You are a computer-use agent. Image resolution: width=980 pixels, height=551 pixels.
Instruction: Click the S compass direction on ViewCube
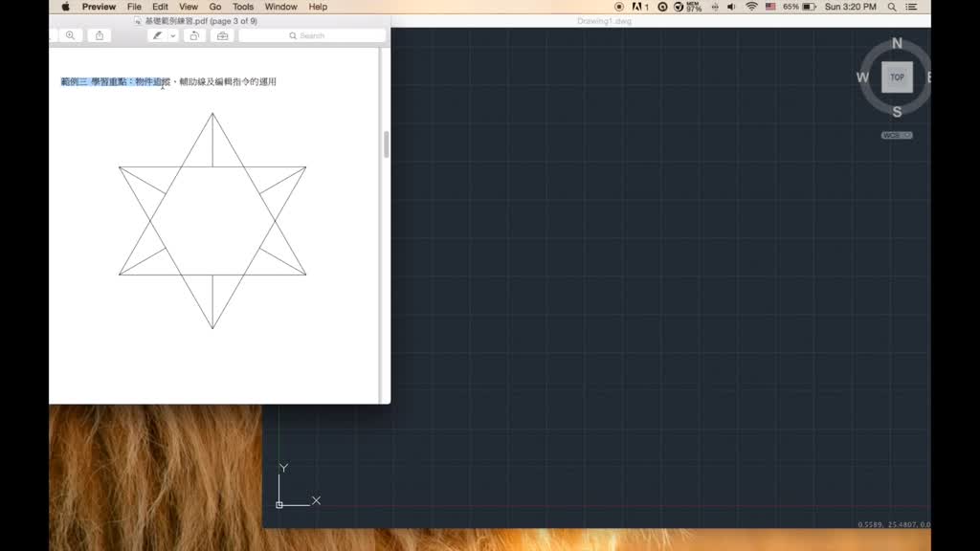(897, 112)
